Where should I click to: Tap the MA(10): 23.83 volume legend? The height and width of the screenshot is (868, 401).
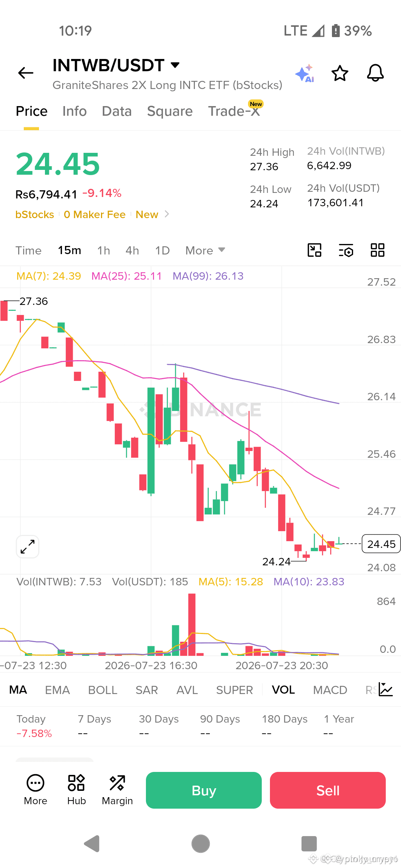coord(309,582)
